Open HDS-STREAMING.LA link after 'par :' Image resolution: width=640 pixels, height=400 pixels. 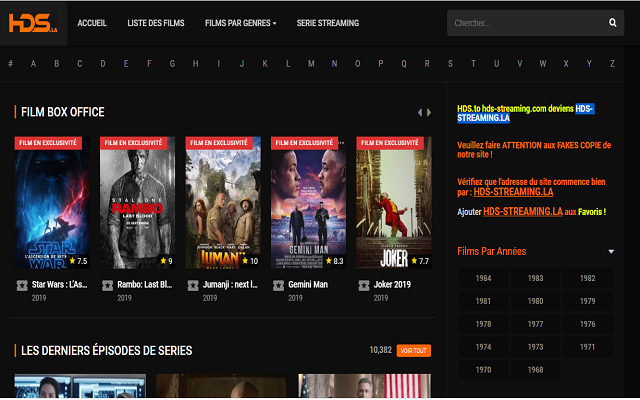point(513,192)
